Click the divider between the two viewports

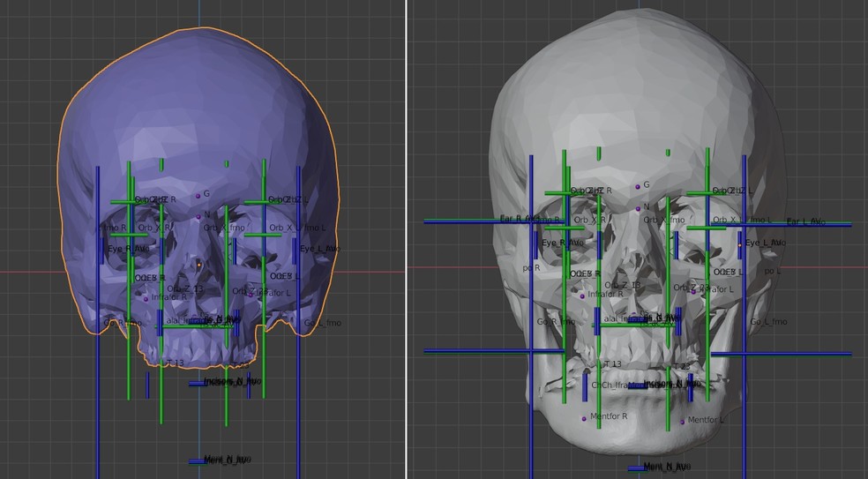(405, 238)
